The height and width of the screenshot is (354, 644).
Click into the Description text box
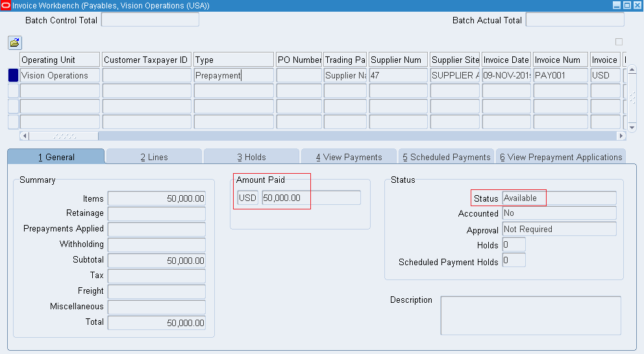[530, 316]
